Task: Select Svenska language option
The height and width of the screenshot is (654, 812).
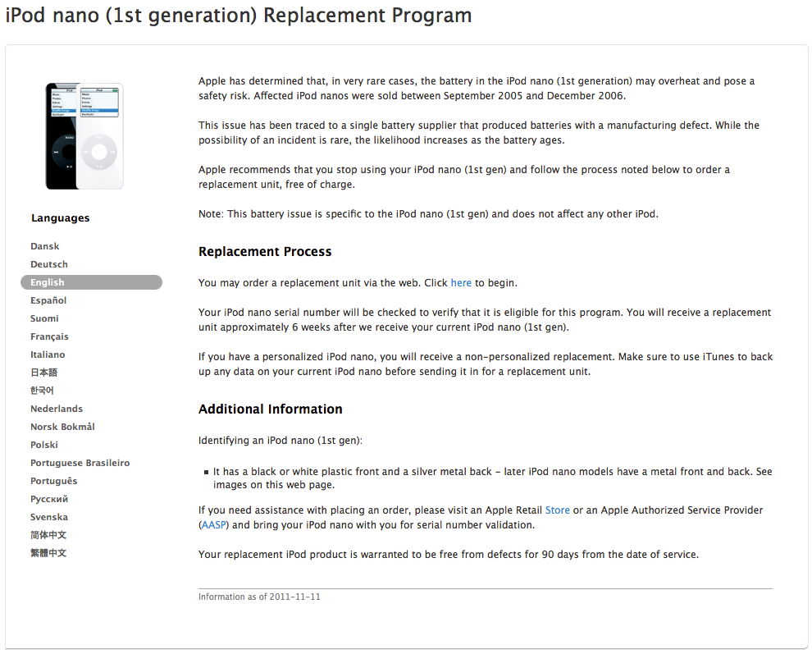Action: [x=49, y=517]
